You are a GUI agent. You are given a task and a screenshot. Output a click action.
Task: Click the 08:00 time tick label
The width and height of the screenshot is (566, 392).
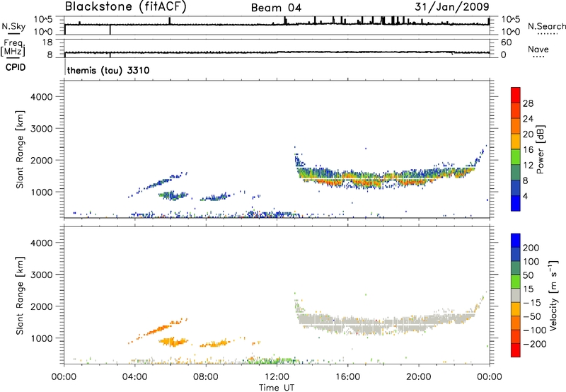pyautogui.click(x=205, y=377)
